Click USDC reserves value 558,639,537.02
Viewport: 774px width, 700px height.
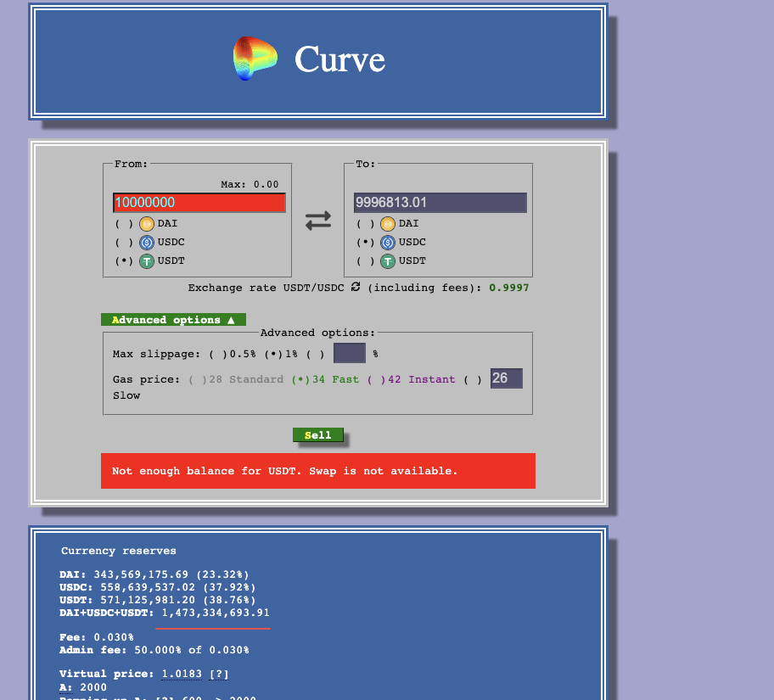tap(148, 587)
